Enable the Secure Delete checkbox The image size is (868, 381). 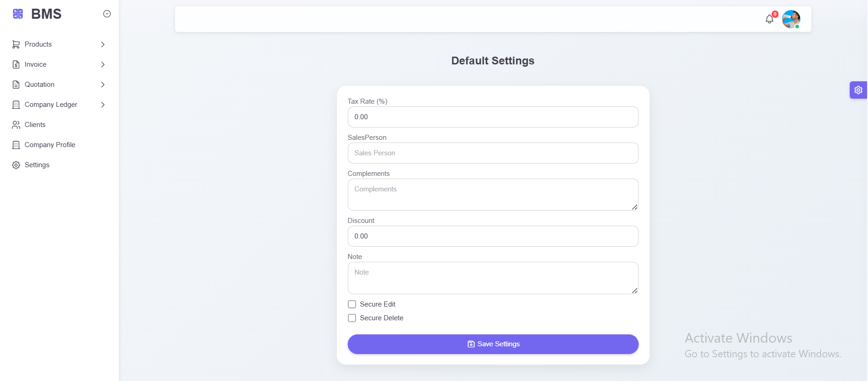click(352, 318)
